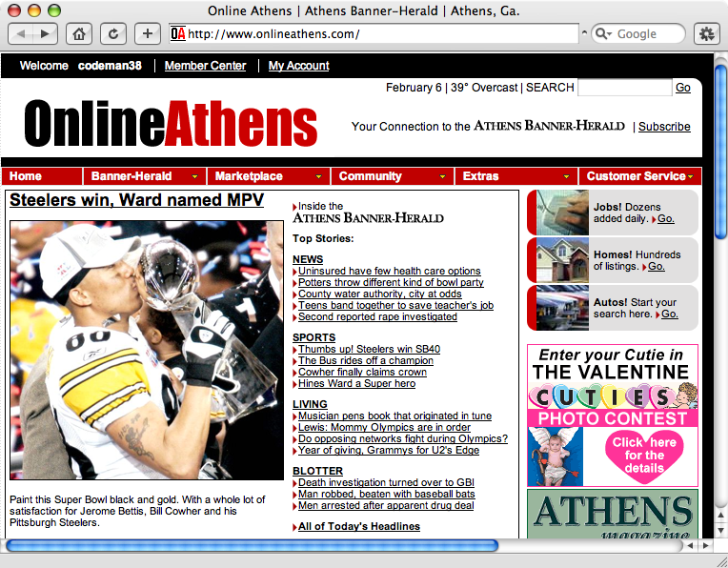The width and height of the screenshot is (728, 568).
Task: Expand the Customer Service dropdown arrow
Action: click(x=691, y=176)
